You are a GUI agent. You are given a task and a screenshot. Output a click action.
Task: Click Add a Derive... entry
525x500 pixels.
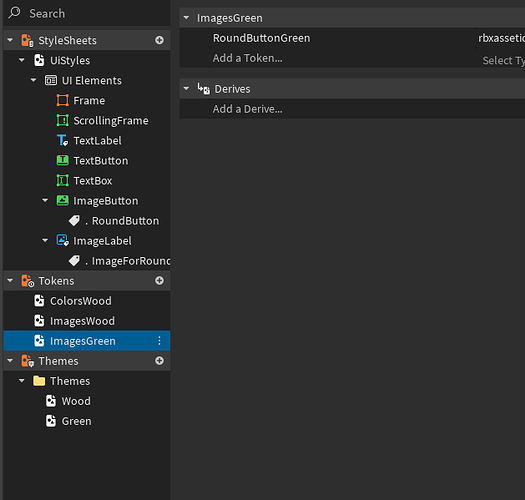[247, 109]
